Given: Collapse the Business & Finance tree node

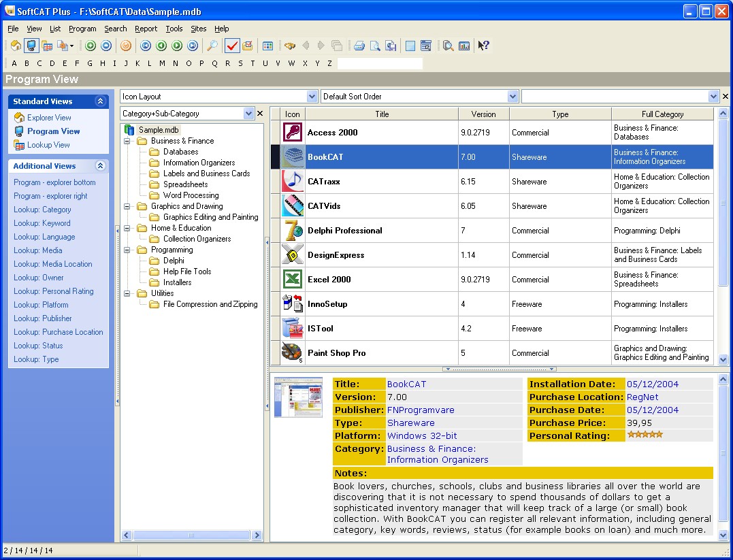Looking at the screenshot, I should (x=127, y=141).
